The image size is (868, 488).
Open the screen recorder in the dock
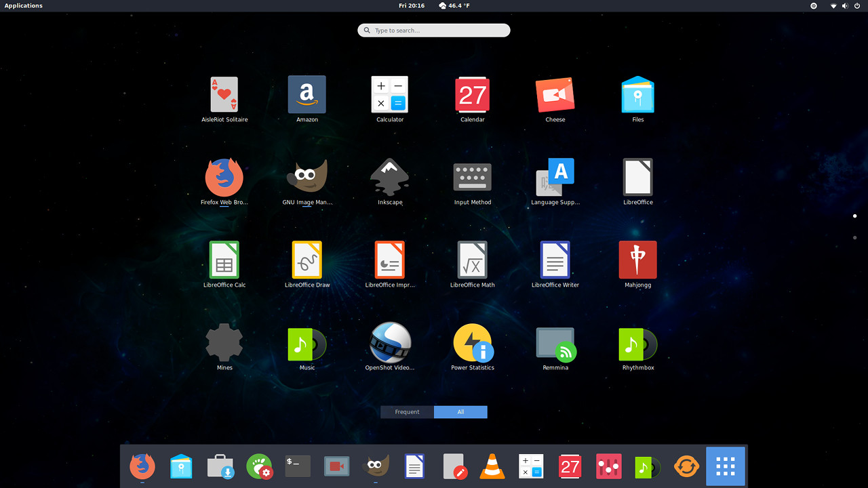[x=336, y=466]
